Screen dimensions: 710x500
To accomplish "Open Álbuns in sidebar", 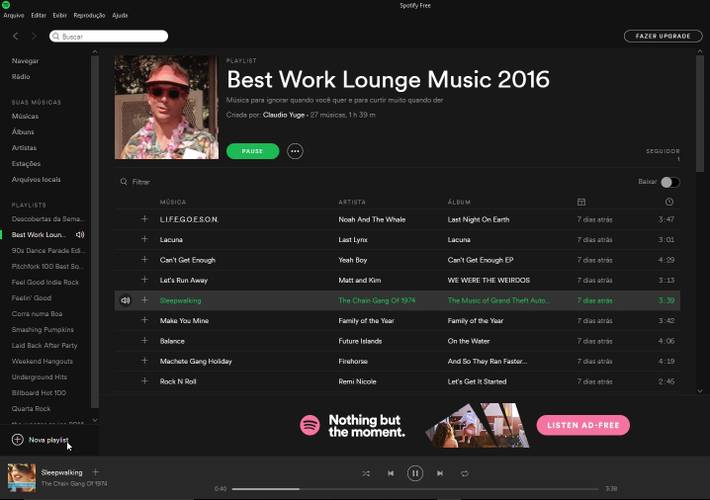I will (23, 132).
